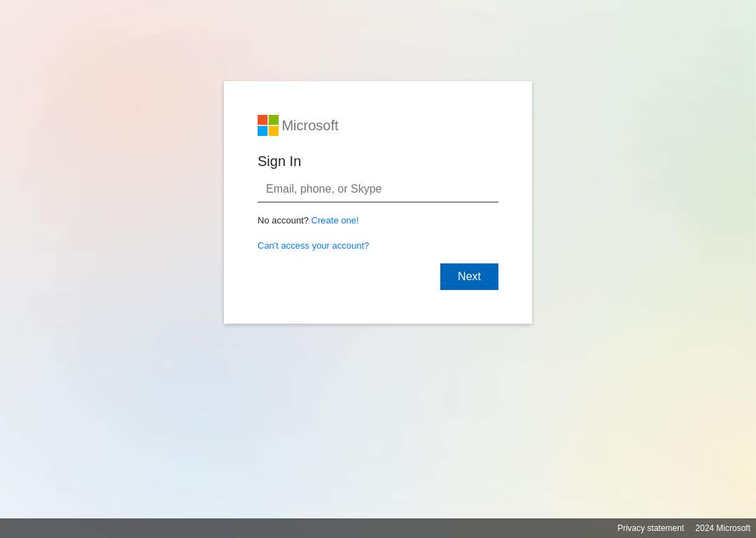756x538 pixels.
Task: Open Can't access your account? link
Action: pyautogui.click(x=313, y=246)
